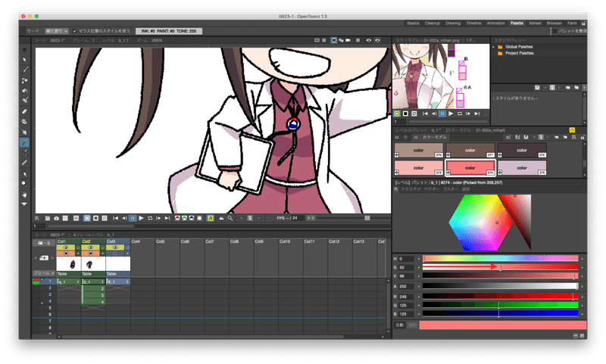Switch to the Drawing room tab
606x364 pixels.
click(x=453, y=23)
